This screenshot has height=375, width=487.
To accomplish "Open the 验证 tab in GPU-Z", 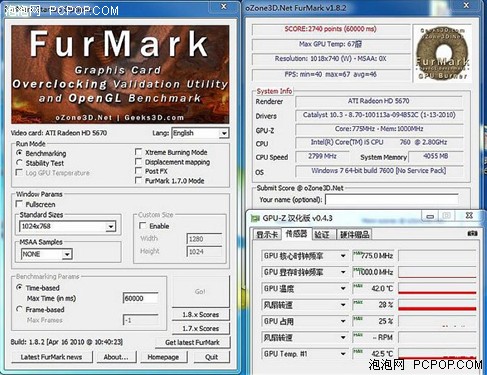I will pos(322,235).
